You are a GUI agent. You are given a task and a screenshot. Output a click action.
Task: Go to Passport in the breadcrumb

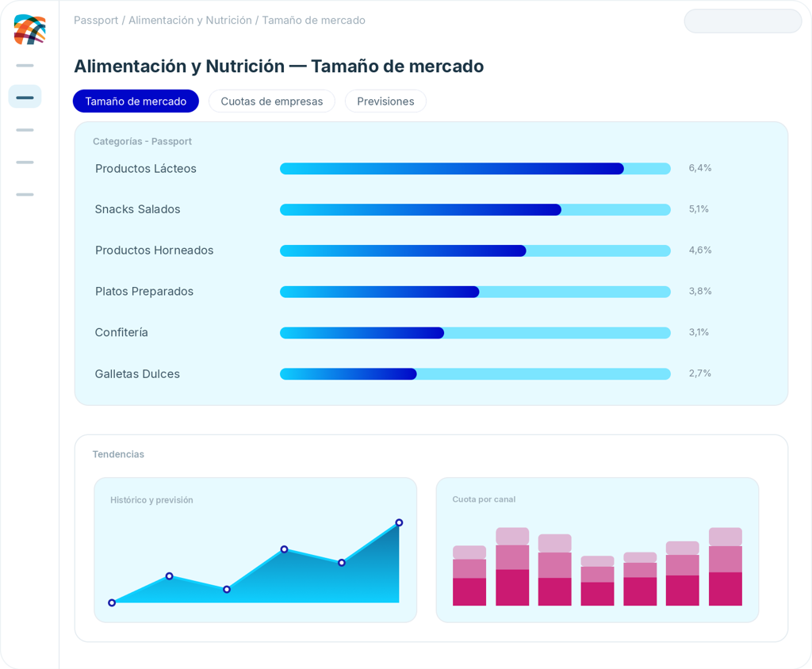coord(96,20)
